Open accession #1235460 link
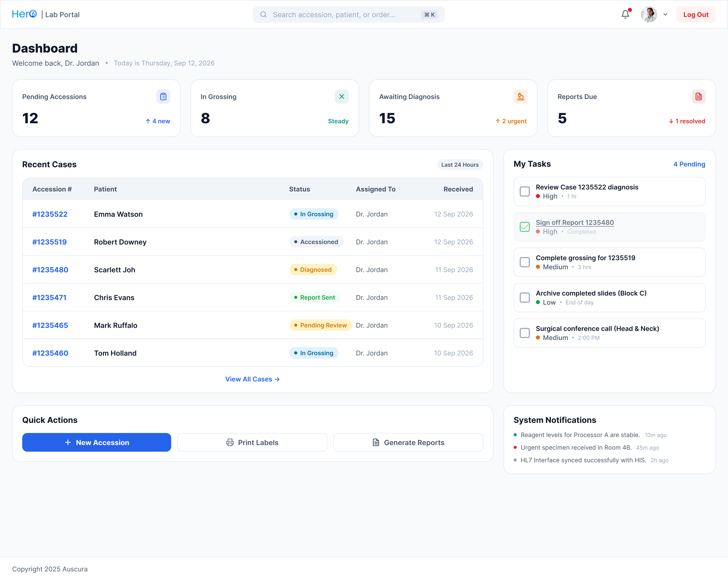 [x=50, y=353]
